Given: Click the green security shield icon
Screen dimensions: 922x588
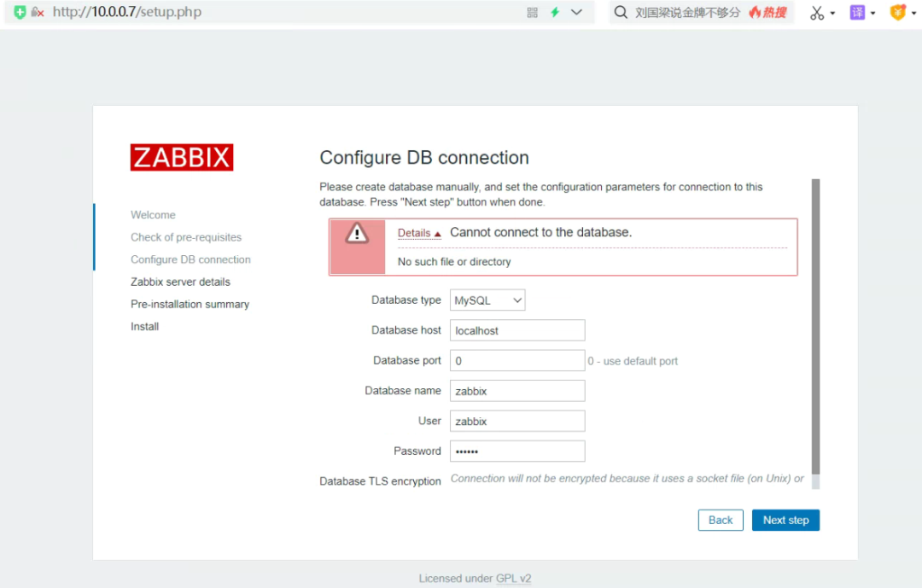Looking at the screenshot, I should point(20,13).
